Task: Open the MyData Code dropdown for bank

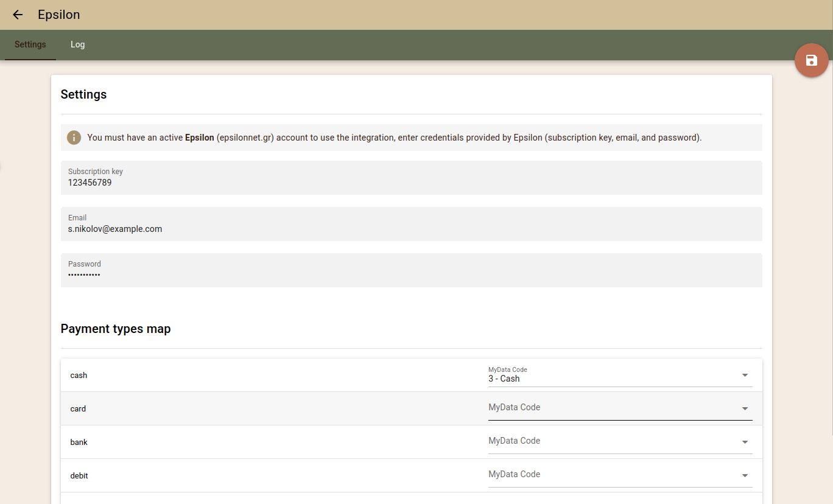Action: coord(620,442)
